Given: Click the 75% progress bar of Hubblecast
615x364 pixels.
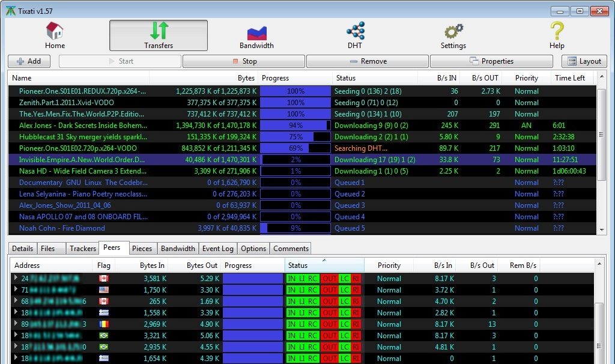Looking at the screenshot, I should [x=295, y=137].
